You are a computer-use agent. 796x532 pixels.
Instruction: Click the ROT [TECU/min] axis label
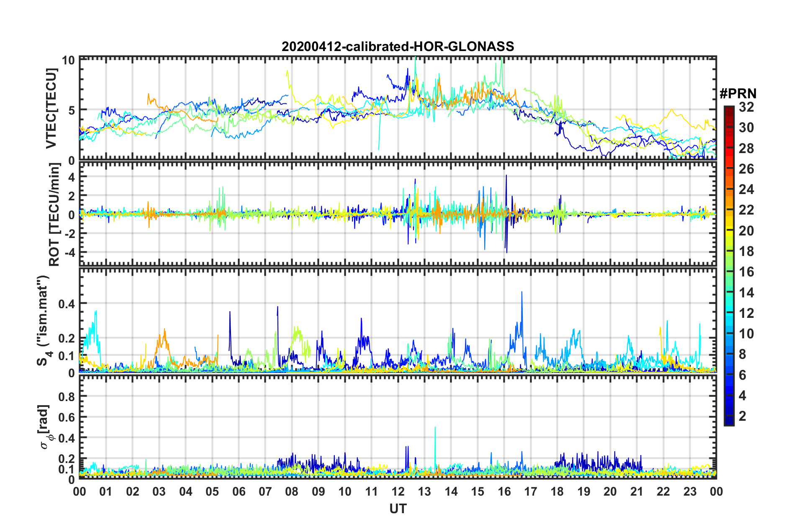pos(54,215)
